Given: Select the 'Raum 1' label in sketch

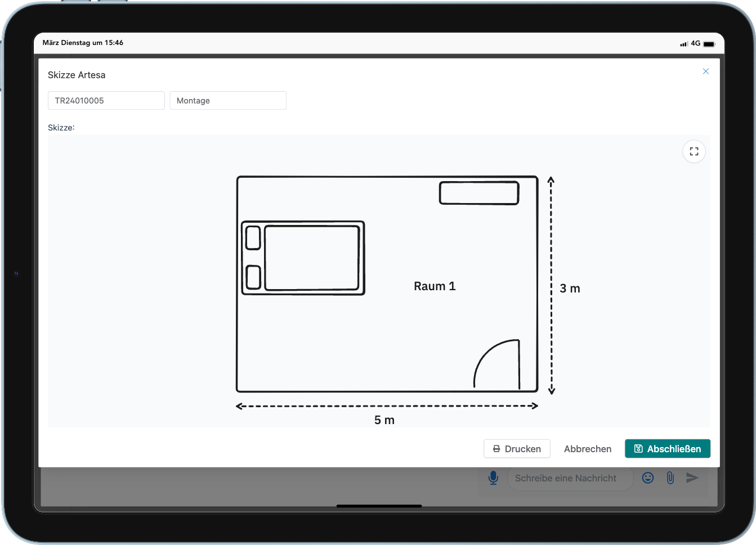Looking at the screenshot, I should (x=435, y=286).
